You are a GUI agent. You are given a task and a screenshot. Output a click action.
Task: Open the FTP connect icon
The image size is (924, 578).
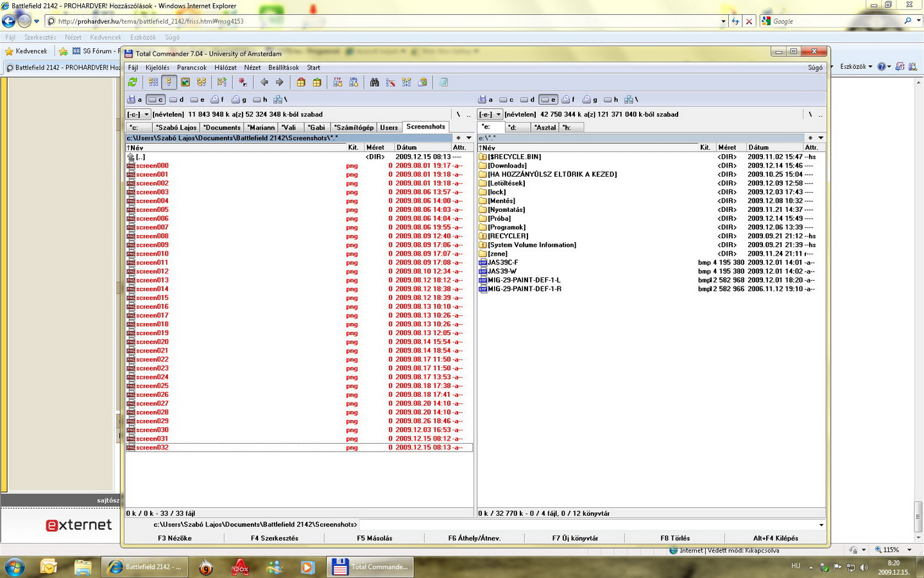click(338, 82)
